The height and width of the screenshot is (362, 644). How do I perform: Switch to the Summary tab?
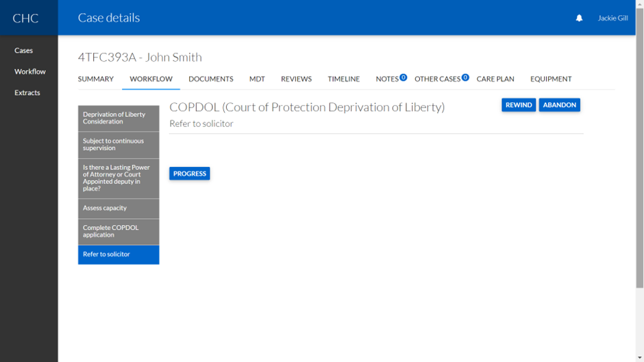(96, 79)
